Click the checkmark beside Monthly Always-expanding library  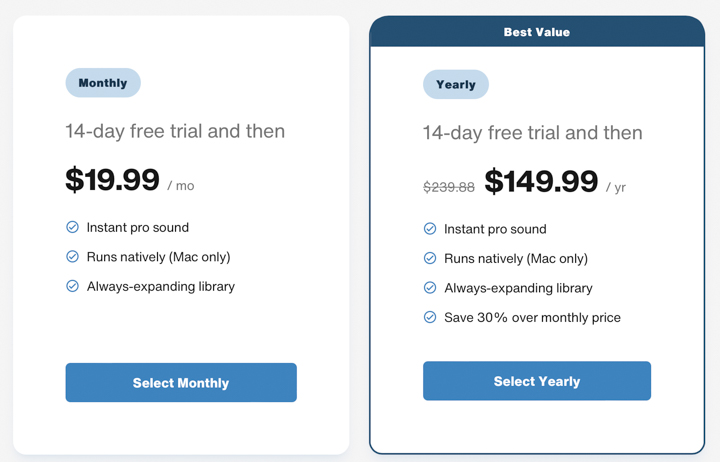(73, 286)
